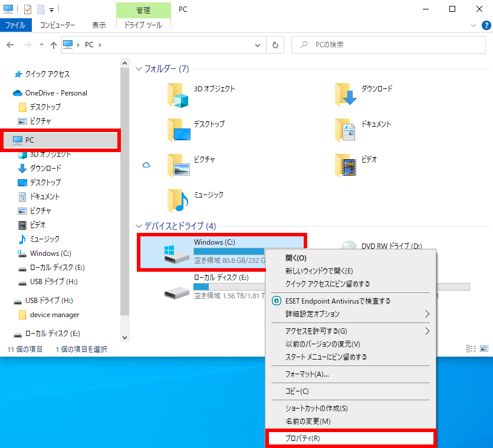The width and height of the screenshot is (493, 448).
Task: Switch to the コンピューター ribbon tab
Action: [57, 25]
